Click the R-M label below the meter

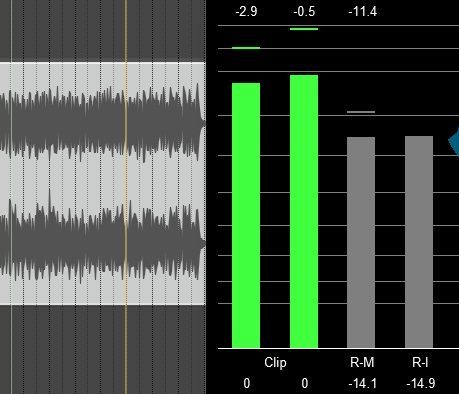362,362
